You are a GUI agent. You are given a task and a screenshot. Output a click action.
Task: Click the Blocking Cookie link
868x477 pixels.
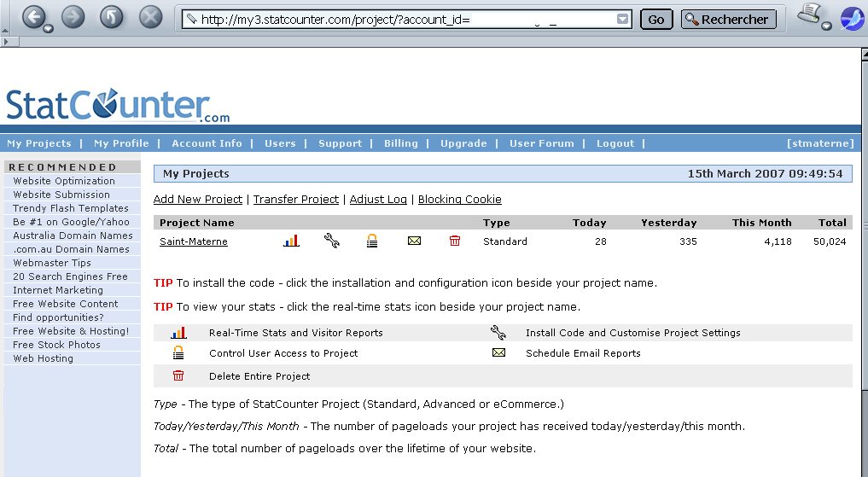coord(459,199)
